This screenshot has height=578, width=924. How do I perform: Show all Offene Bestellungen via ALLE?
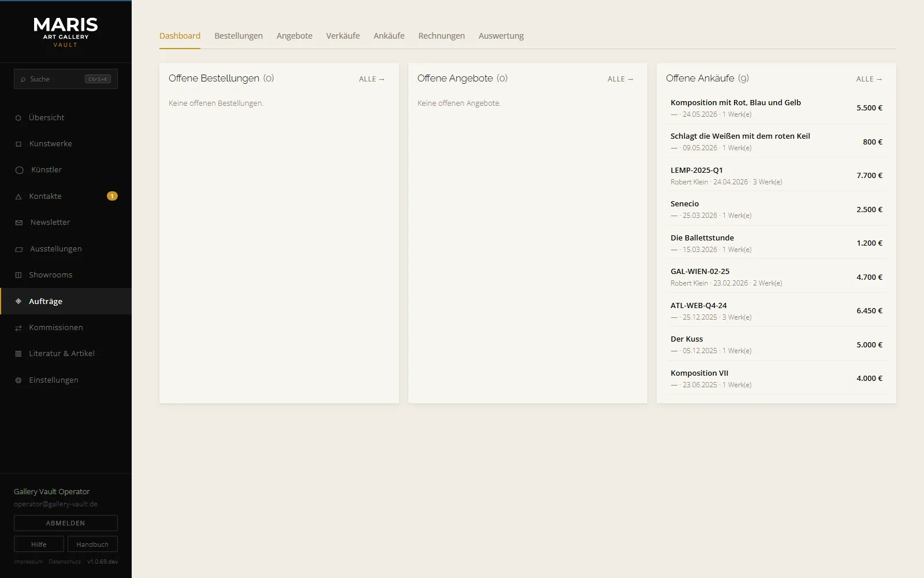pyautogui.click(x=372, y=79)
